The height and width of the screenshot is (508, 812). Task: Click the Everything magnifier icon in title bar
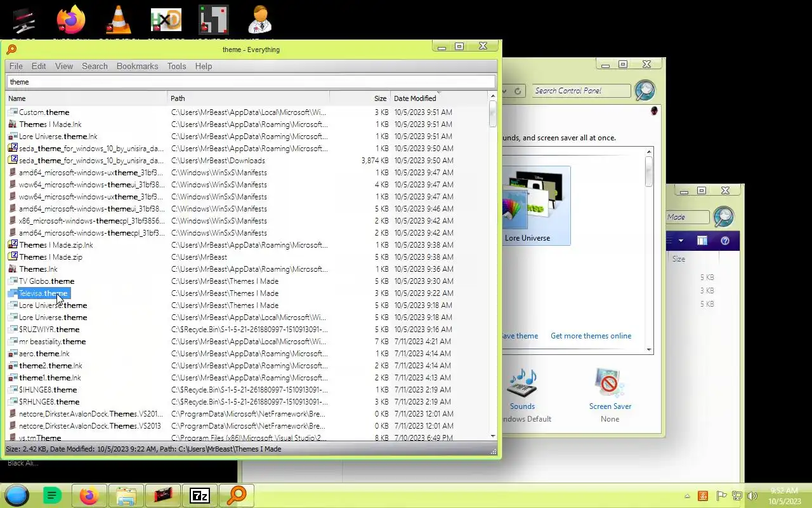pos(11,49)
